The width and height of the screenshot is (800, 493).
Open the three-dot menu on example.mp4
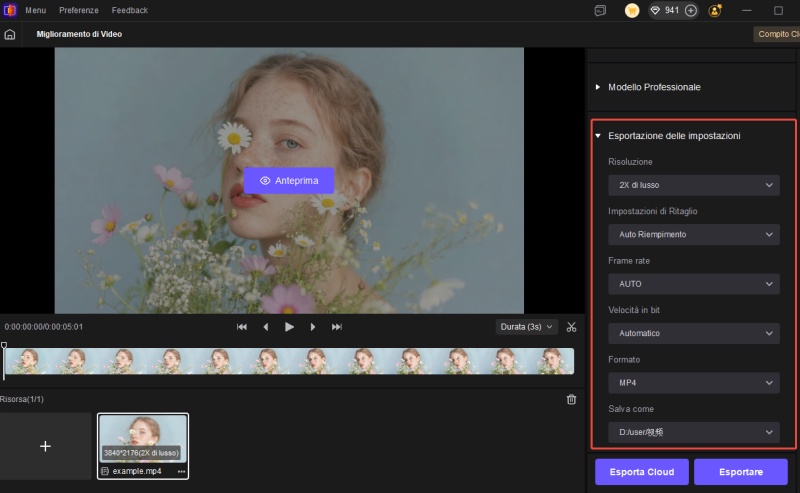tap(181, 471)
